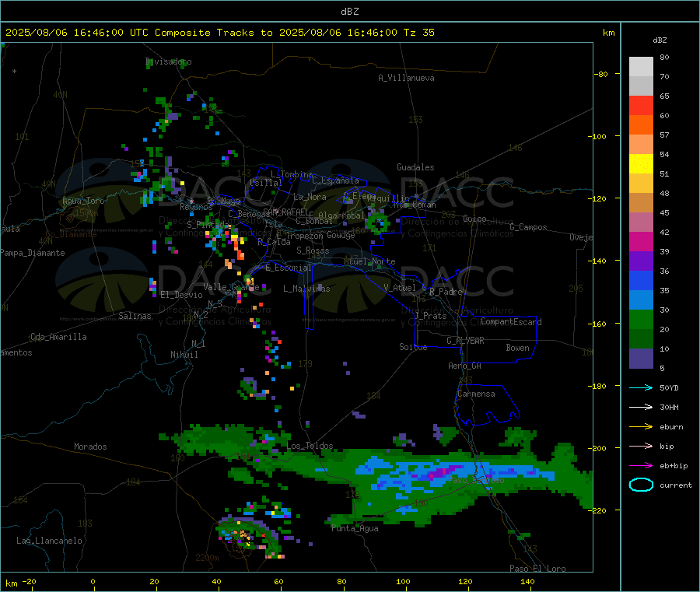Click the 'C_Española' map label
700x592 pixels.
(x=336, y=180)
